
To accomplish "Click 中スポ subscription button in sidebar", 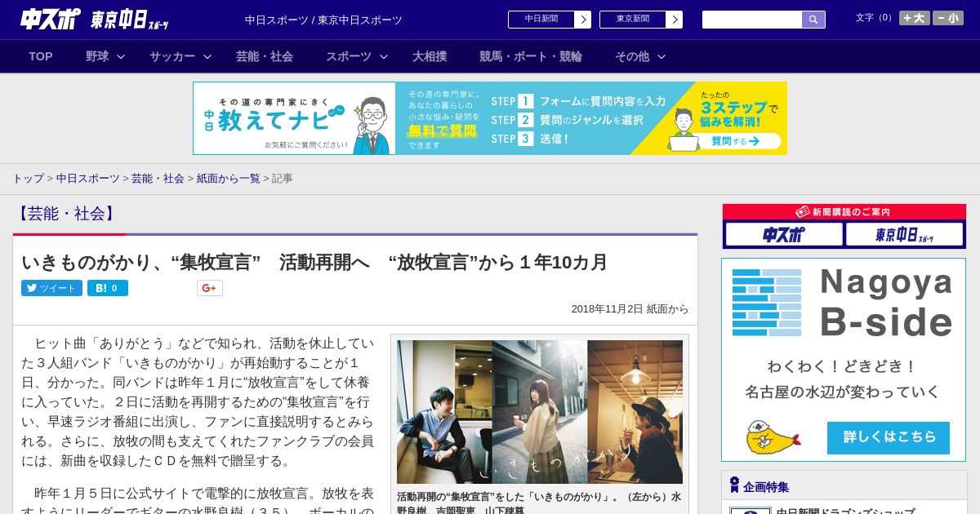I will click(x=784, y=235).
